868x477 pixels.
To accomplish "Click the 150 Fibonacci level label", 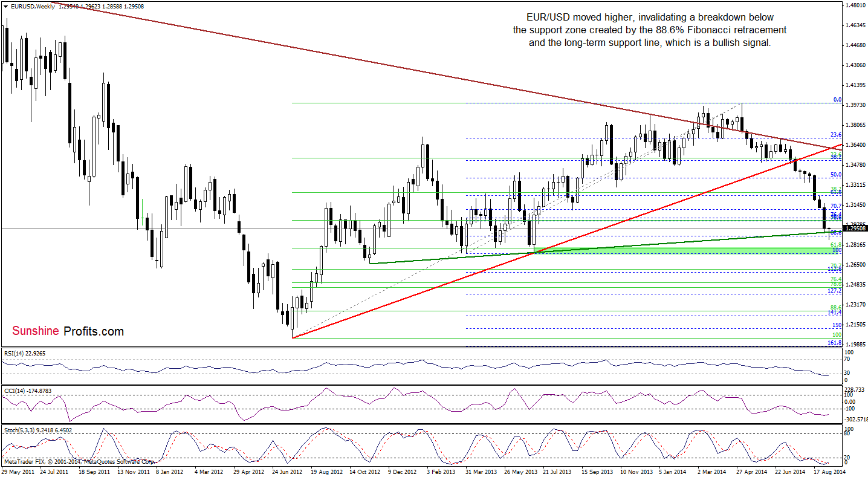I will click(x=838, y=325).
